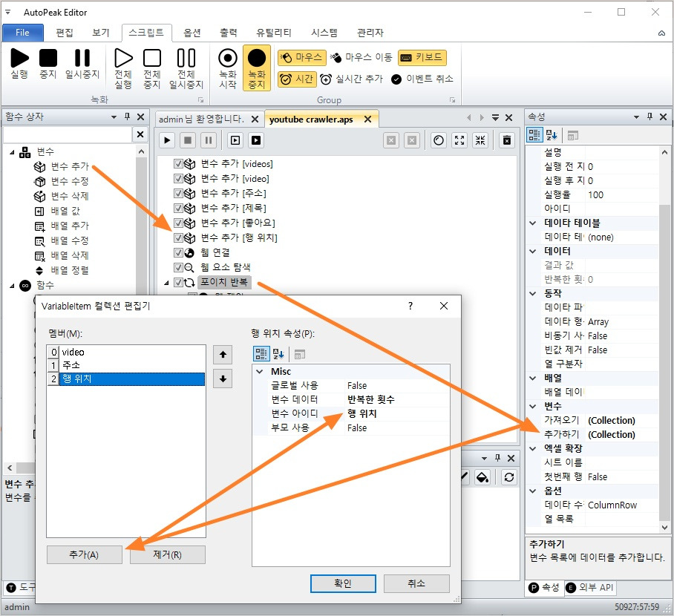Confirm the dialog with 확인
The width and height of the screenshot is (674, 616).
(x=343, y=584)
